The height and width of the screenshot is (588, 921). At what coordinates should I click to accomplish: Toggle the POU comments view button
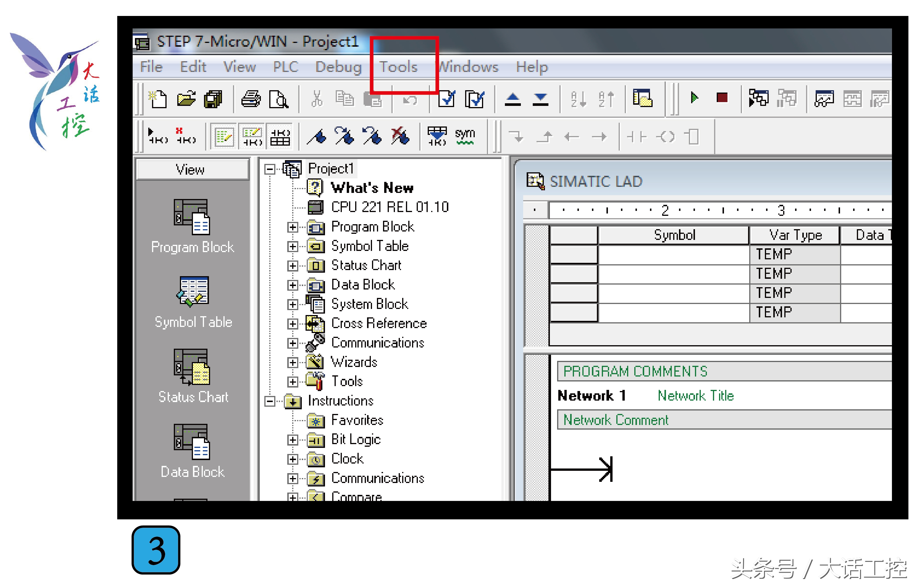224,137
